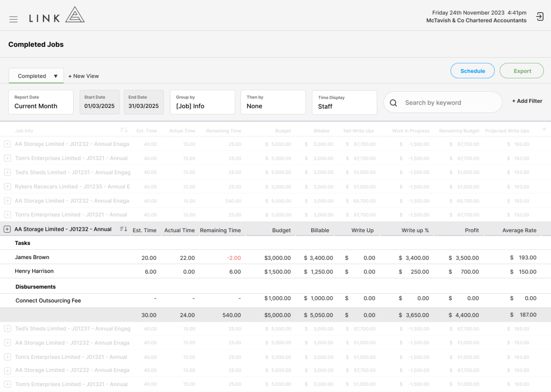Select the Completed view tab
Screen dimensions: 551x392
(x=32, y=76)
